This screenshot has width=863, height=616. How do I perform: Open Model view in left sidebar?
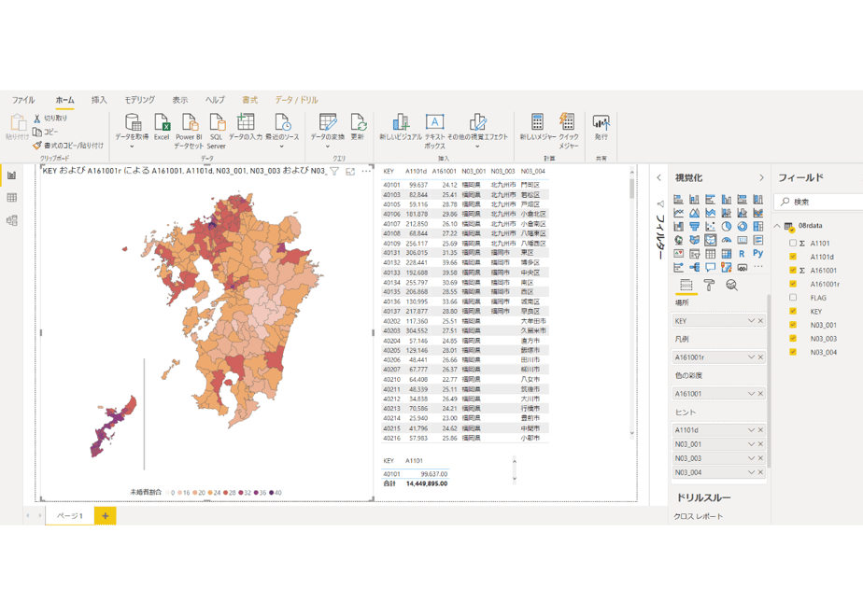point(11,220)
